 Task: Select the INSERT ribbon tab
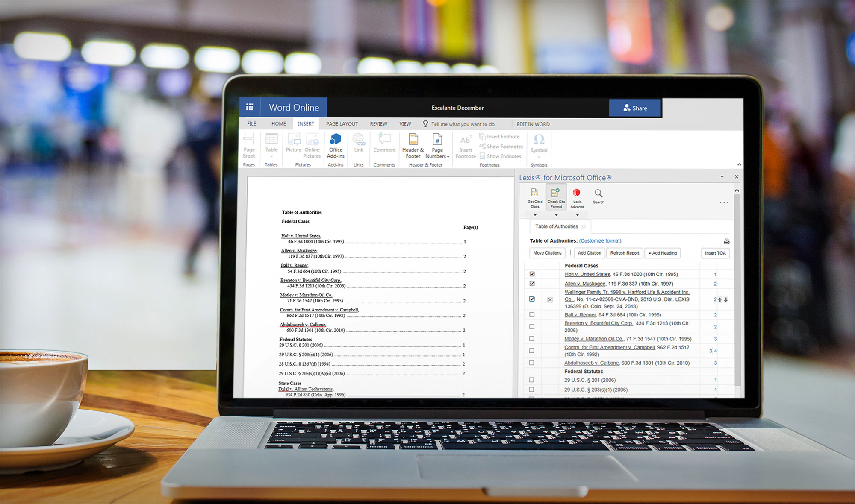pyautogui.click(x=306, y=123)
